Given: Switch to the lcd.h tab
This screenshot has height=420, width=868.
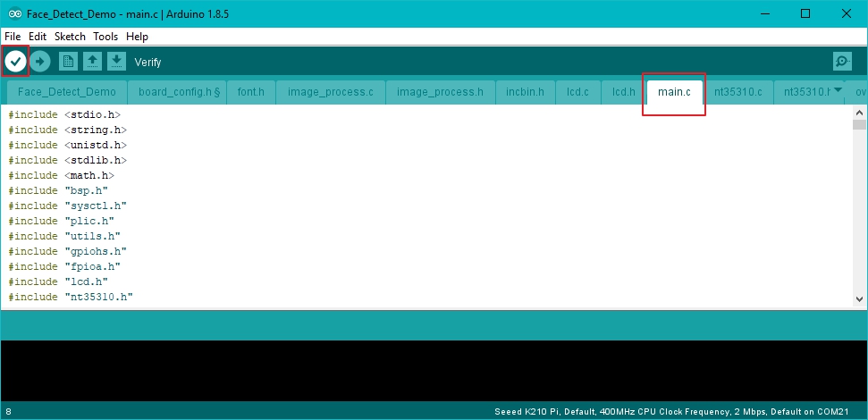Looking at the screenshot, I should (x=623, y=92).
